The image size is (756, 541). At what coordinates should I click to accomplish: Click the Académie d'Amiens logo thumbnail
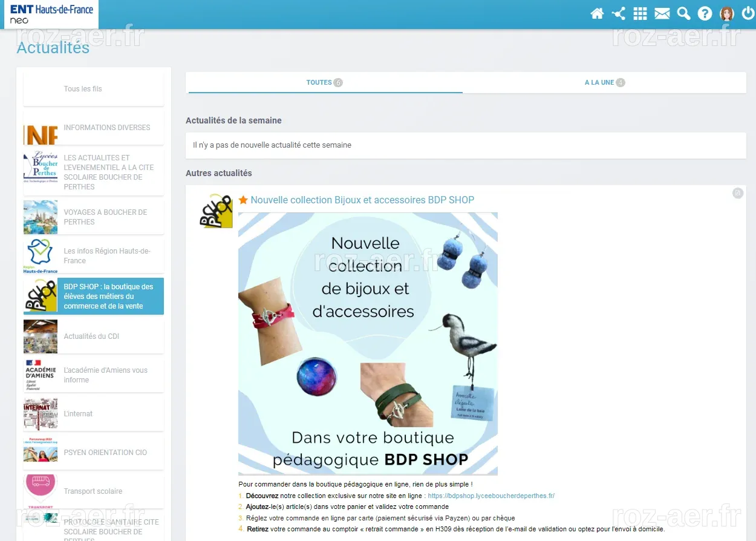pyautogui.click(x=41, y=375)
